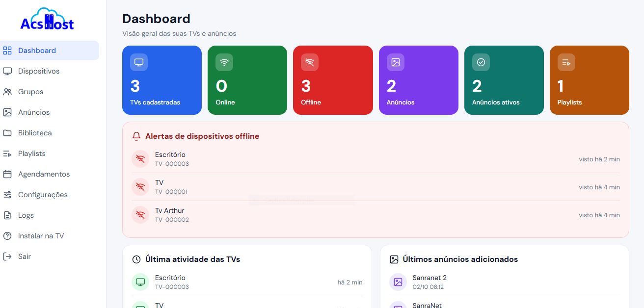The height and width of the screenshot is (308, 644).
Task: Click the "visto há 2 min" text
Action: point(599,159)
